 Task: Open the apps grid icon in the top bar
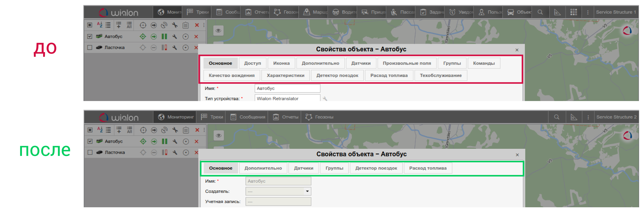pyautogui.click(x=573, y=12)
